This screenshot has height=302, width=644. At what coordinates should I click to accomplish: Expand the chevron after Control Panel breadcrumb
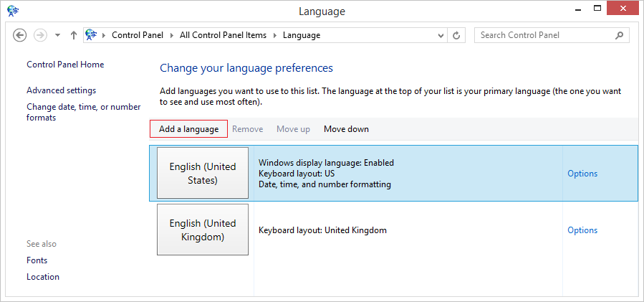172,35
